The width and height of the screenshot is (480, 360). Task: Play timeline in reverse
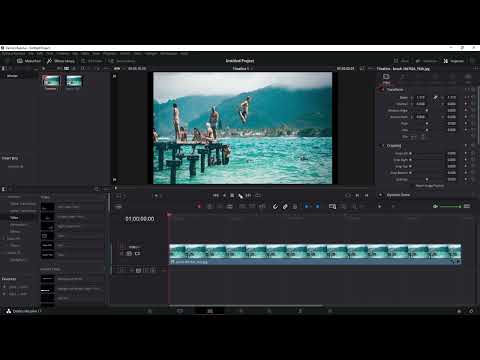pyautogui.click(x=224, y=196)
